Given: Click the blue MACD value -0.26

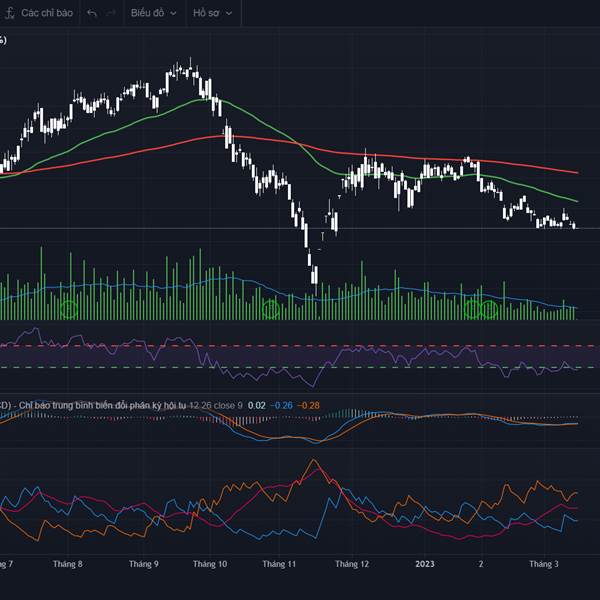Looking at the screenshot, I should 283,404.
